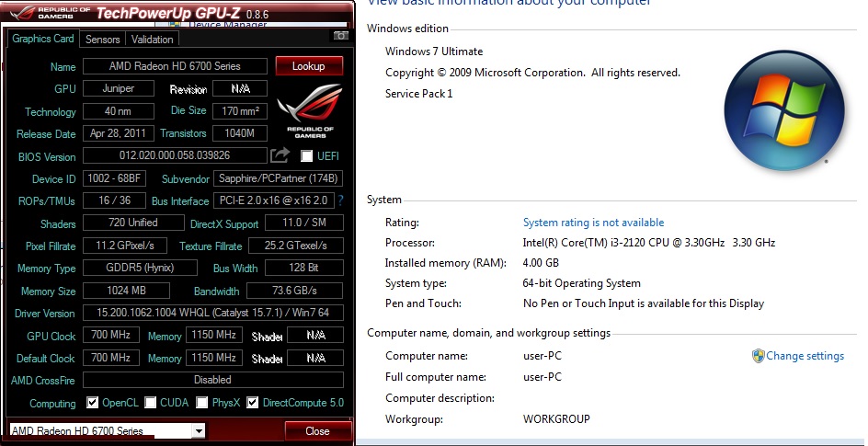The height and width of the screenshot is (446, 868).
Task: Switch to the Sensors tab
Action: [x=102, y=40]
